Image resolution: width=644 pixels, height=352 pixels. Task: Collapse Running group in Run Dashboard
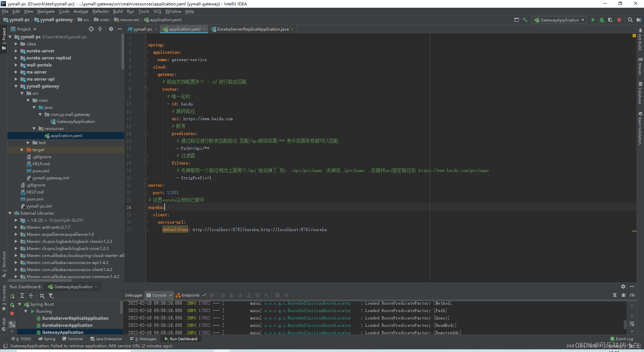point(25,311)
